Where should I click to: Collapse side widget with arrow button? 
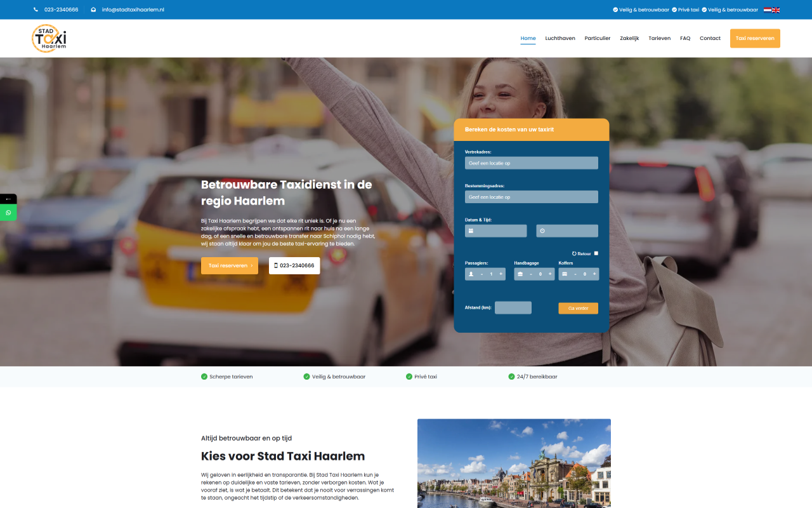(x=8, y=199)
